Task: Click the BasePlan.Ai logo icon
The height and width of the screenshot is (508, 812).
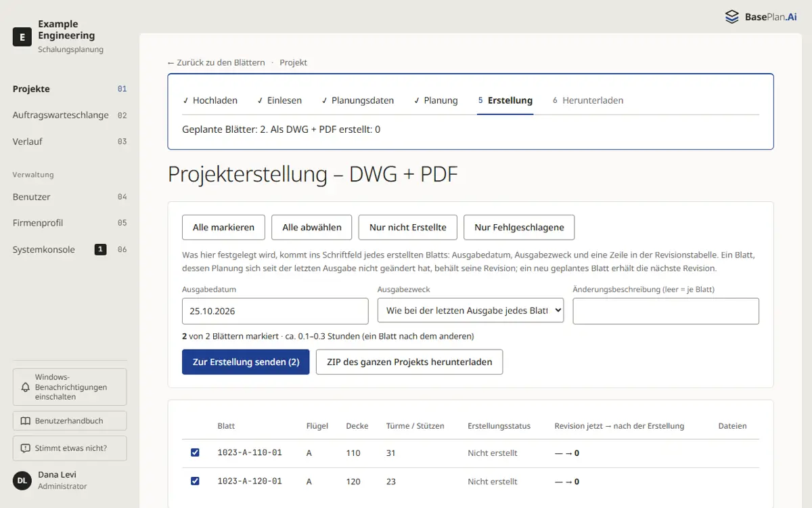Action: [x=731, y=17]
